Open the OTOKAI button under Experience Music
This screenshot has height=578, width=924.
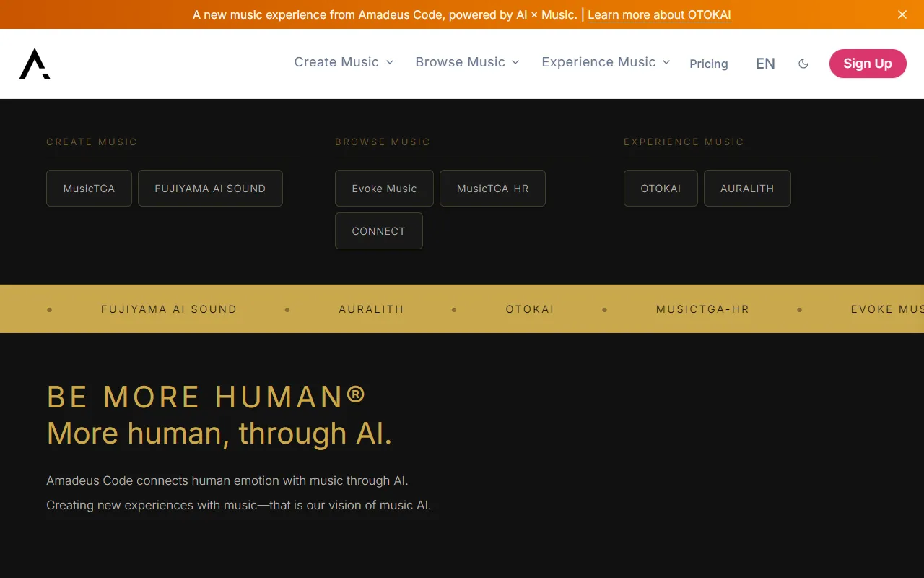click(661, 189)
